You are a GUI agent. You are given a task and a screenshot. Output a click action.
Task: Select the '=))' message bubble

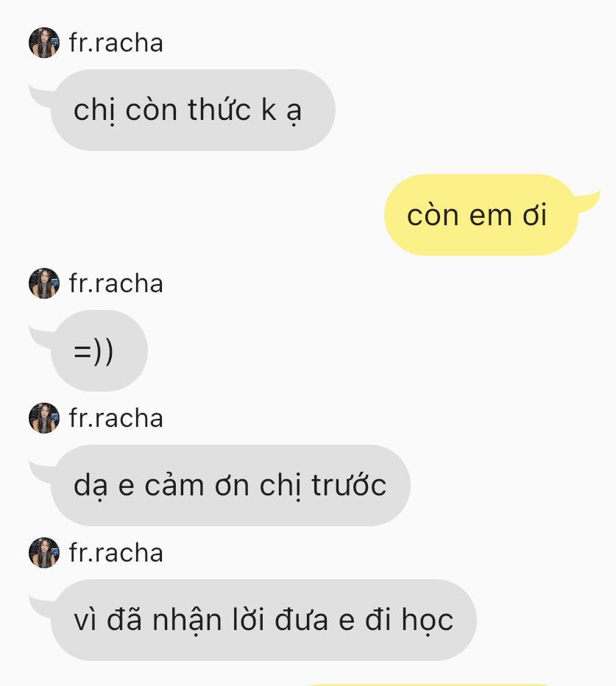click(99, 350)
